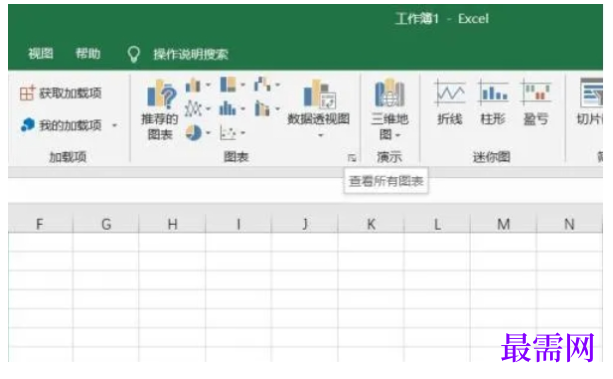Insert a Column sparkline (柱形)
Image resolution: width=613 pixels, height=379 pixels.
tap(493, 102)
